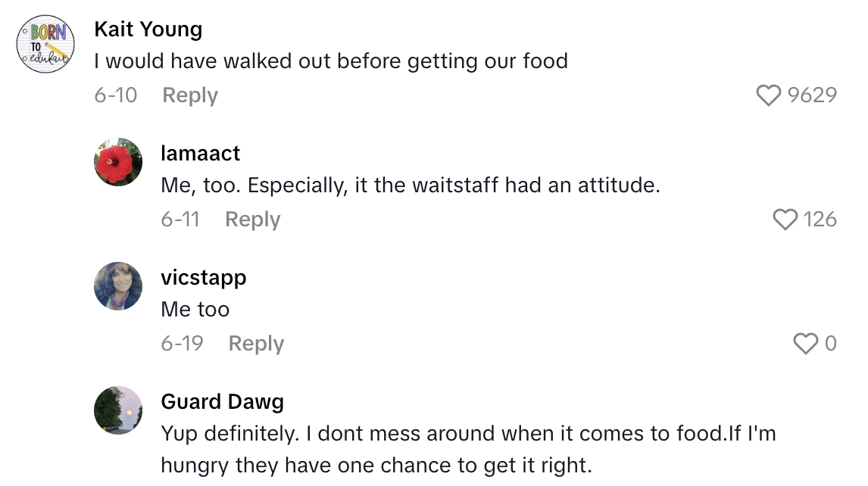Screen dimensions: 868x486
Task: Open vicstapp's profile via their name
Action: (204, 277)
